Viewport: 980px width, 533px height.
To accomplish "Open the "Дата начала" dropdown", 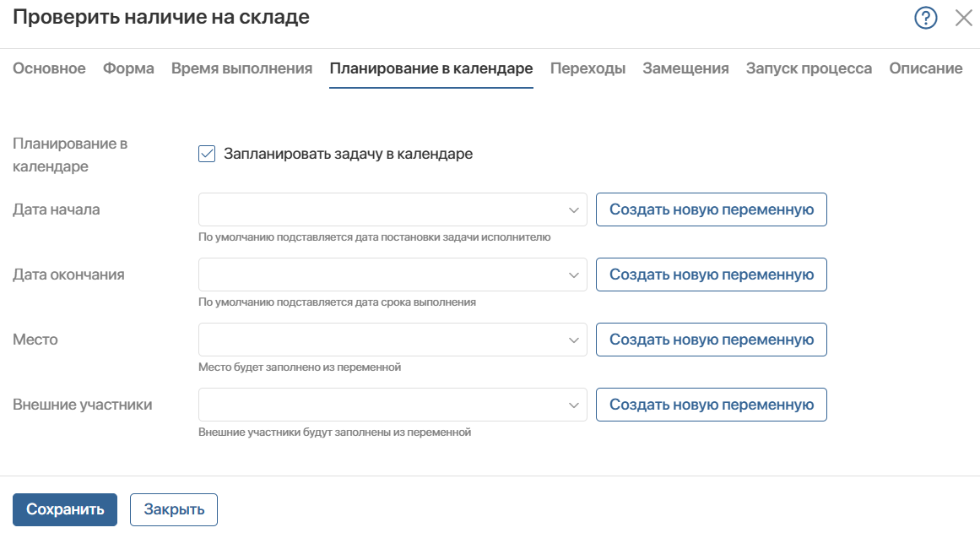I will [x=393, y=209].
